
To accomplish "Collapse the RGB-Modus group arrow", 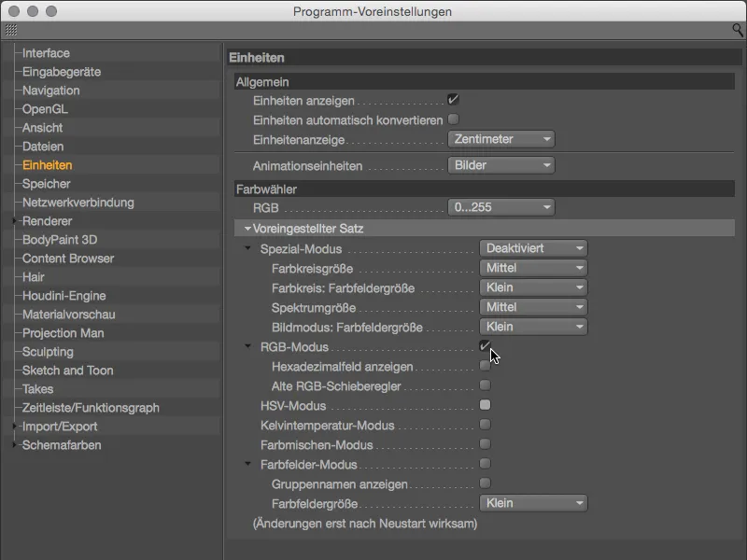I will [x=247, y=346].
